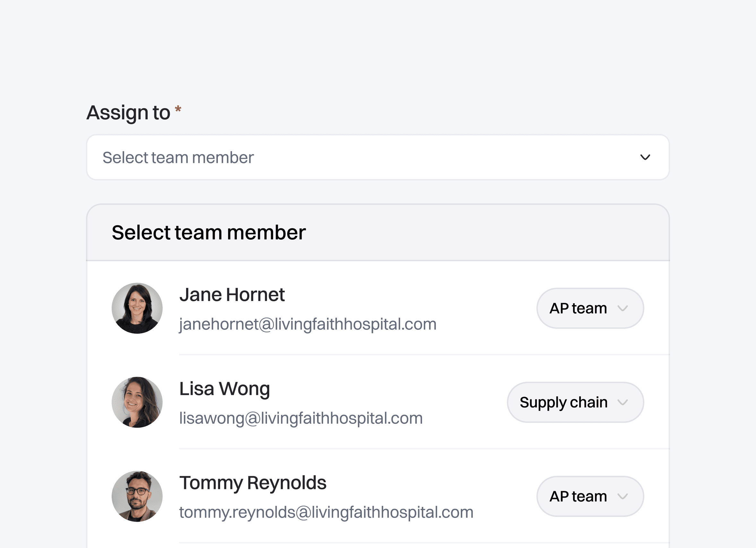Click the chevron in Jane Hornet's team pill

(x=622, y=308)
